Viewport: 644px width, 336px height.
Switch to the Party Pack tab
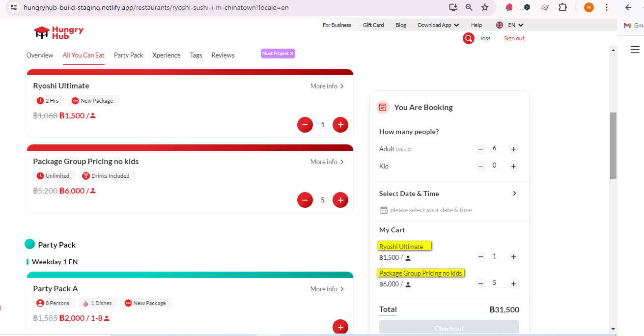pos(128,55)
